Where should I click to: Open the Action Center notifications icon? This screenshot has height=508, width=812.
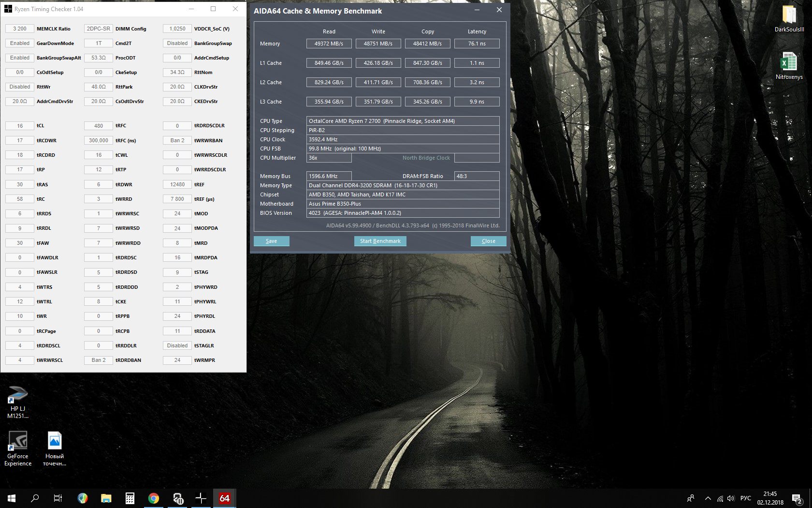[x=797, y=498]
